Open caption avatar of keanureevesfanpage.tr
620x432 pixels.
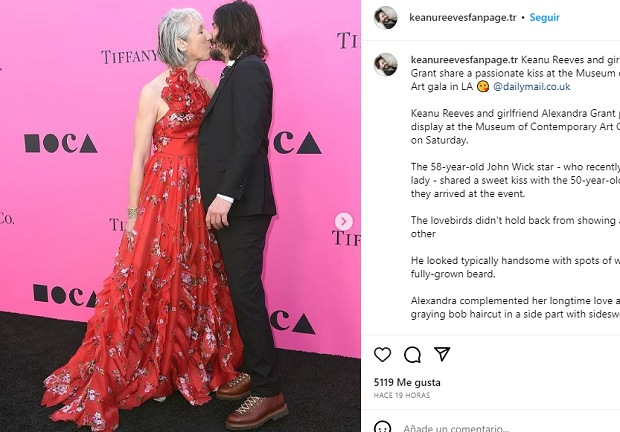point(386,64)
